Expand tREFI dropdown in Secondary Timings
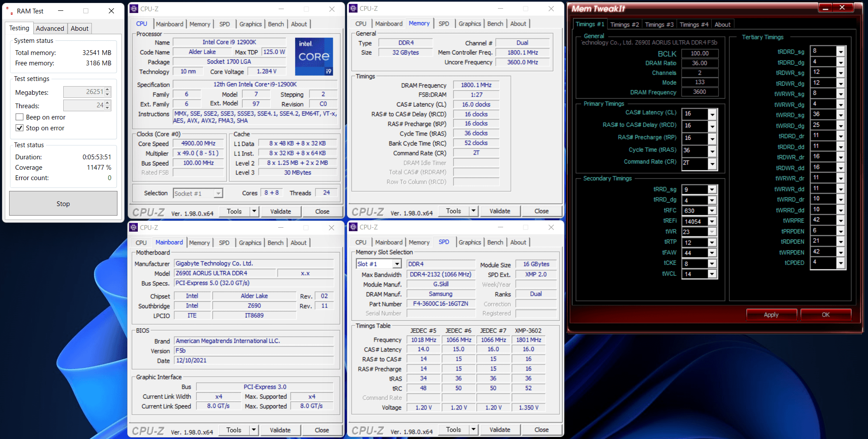Screen dimensions: 868x439 click(712, 221)
